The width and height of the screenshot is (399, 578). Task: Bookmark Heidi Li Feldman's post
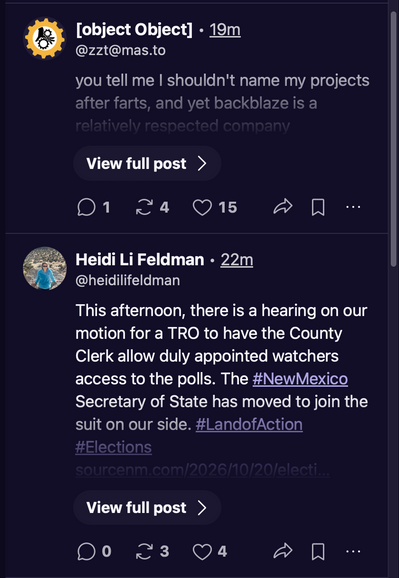coord(318,551)
